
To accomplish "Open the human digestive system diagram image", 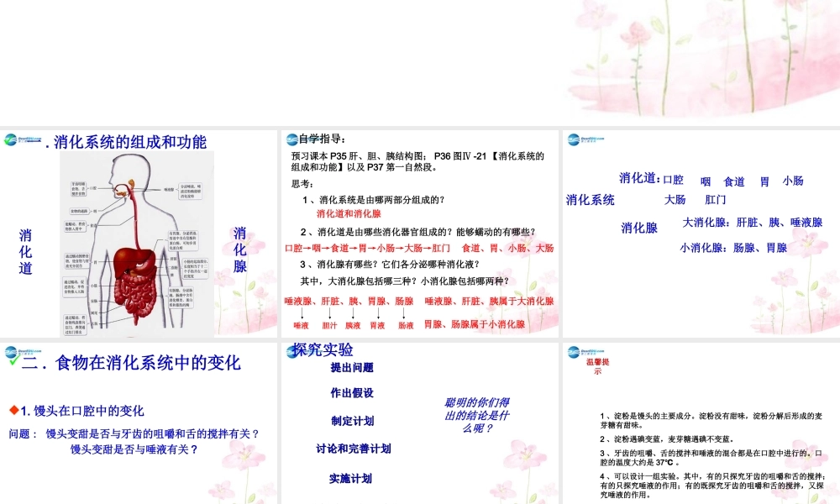I will pos(137,244).
